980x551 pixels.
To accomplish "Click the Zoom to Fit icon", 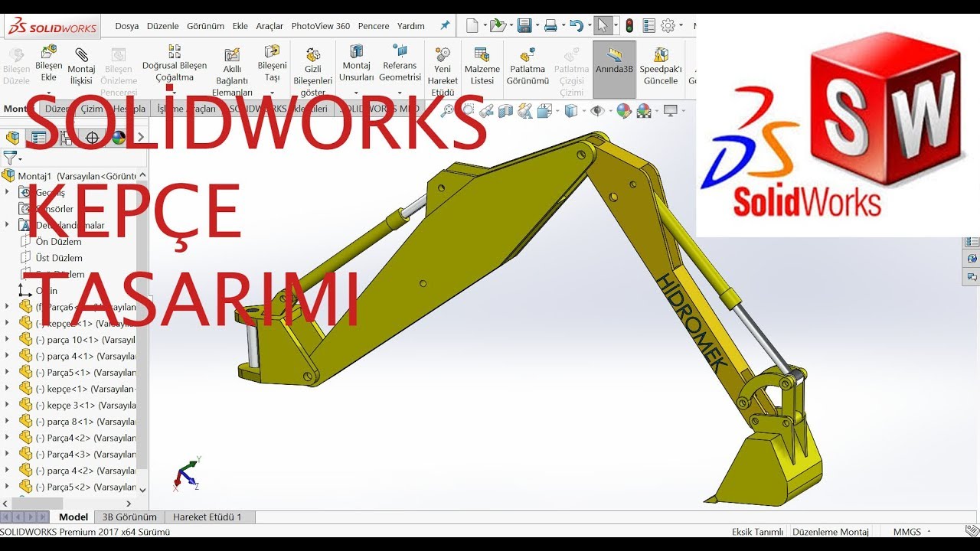I will coord(449,111).
